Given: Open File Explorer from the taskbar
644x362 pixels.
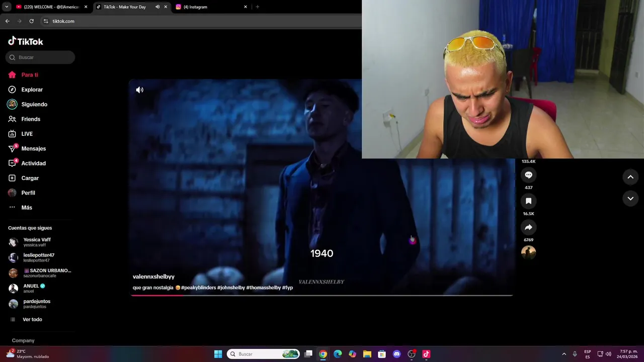Looking at the screenshot, I should (367, 354).
